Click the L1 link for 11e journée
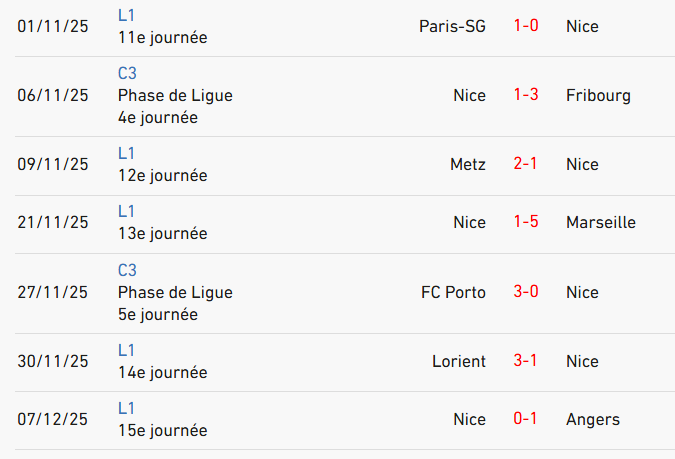675x459 pixels. tap(126, 16)
